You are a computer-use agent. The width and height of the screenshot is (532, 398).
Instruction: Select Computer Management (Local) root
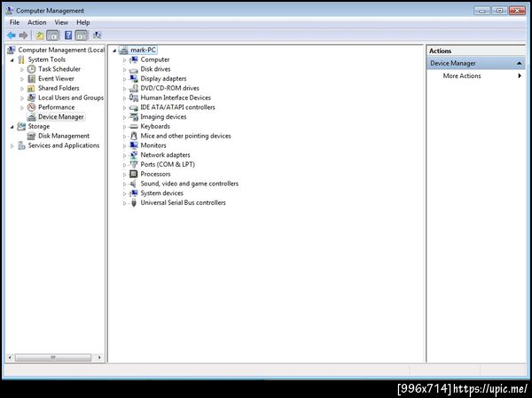pyautogui.click(x=61, y=50)
